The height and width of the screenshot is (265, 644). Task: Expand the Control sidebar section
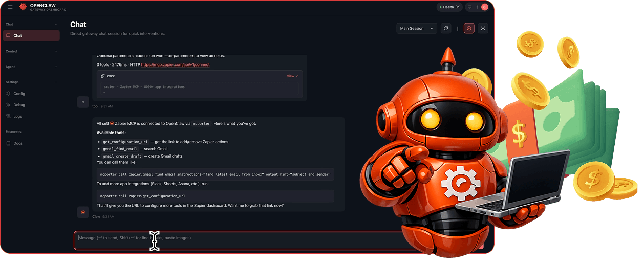pos(31,51)
